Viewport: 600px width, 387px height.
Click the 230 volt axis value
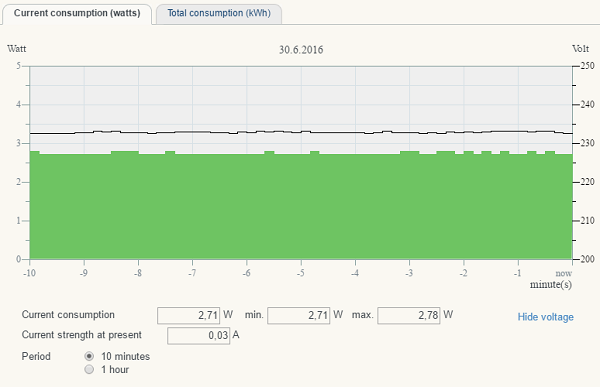(587, 143)
